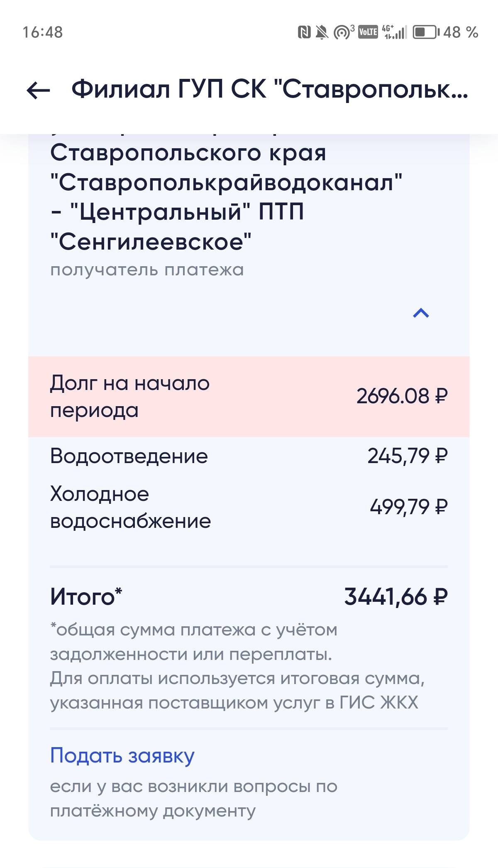The height and width of the screenshot is (868, 498).
Task: Tap the muted notifications bell icon
Action: coord(322,32)
